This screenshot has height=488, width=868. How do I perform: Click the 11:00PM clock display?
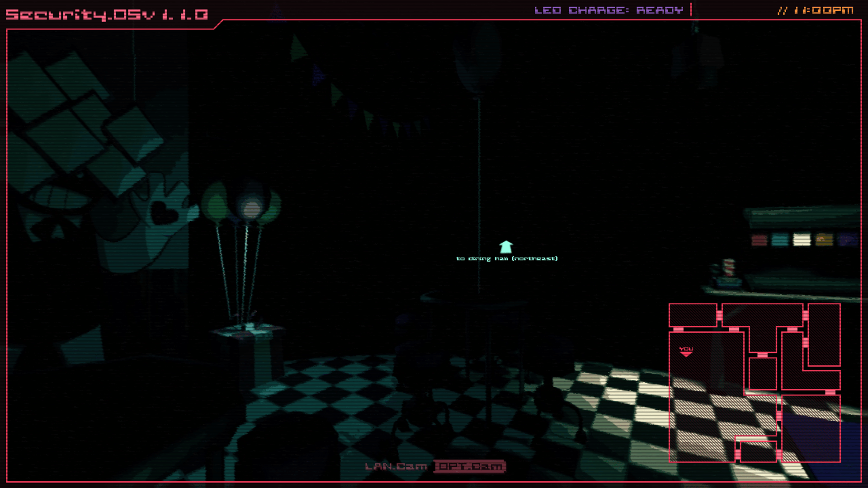(x=823, y=10)
